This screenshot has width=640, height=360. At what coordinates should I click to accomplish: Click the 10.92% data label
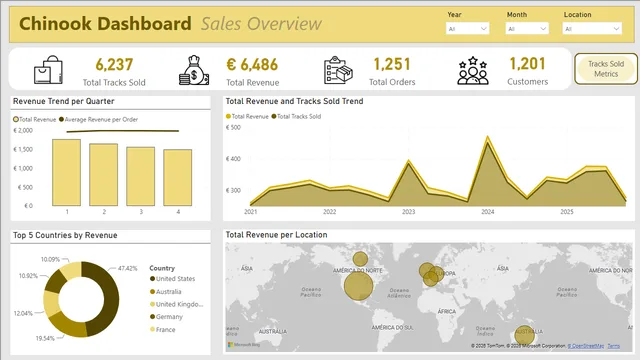coord(28,276)
